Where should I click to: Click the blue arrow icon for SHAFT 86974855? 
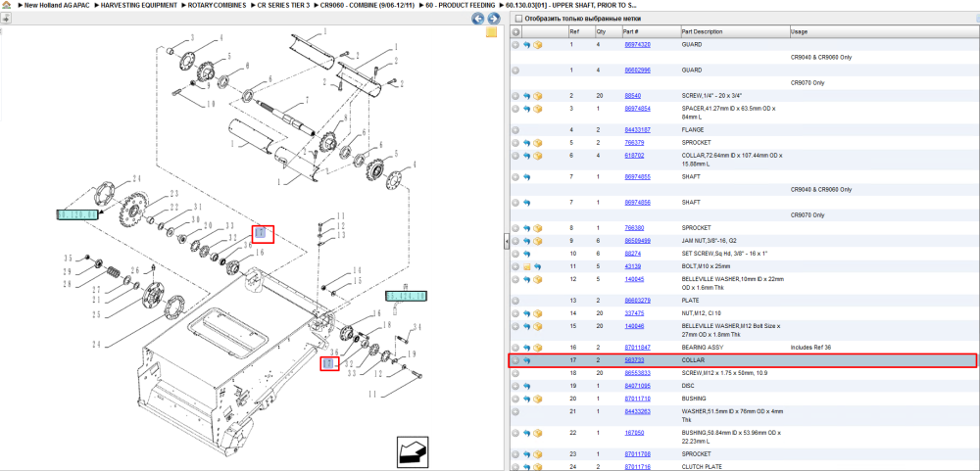[527, 177]
